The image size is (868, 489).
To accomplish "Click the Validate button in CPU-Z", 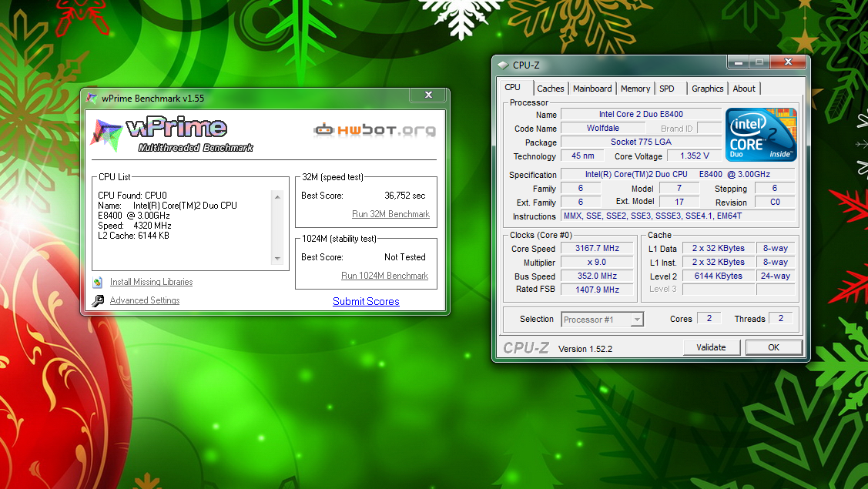I will pyautogui.click(x=711, y=347).
